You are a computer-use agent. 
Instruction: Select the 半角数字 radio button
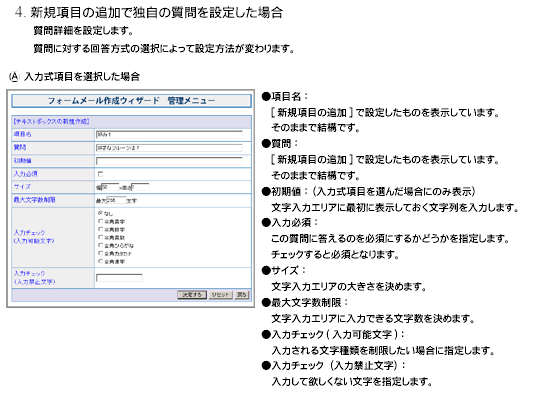100,229
